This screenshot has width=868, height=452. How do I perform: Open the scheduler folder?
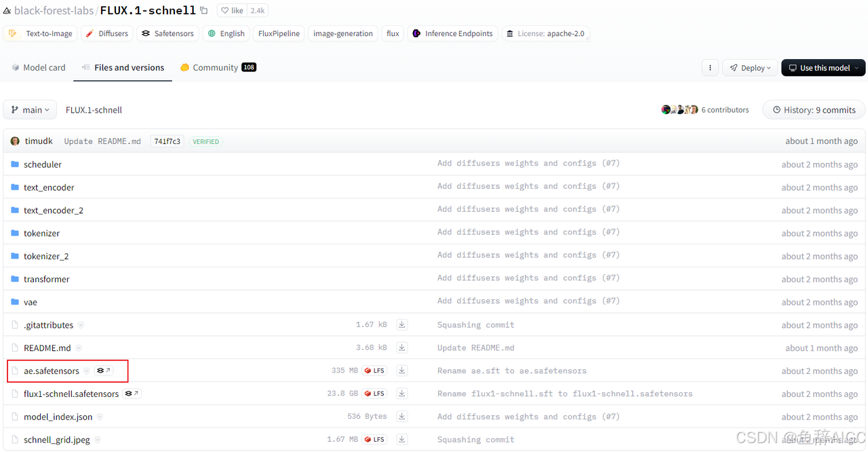(42, 164)
